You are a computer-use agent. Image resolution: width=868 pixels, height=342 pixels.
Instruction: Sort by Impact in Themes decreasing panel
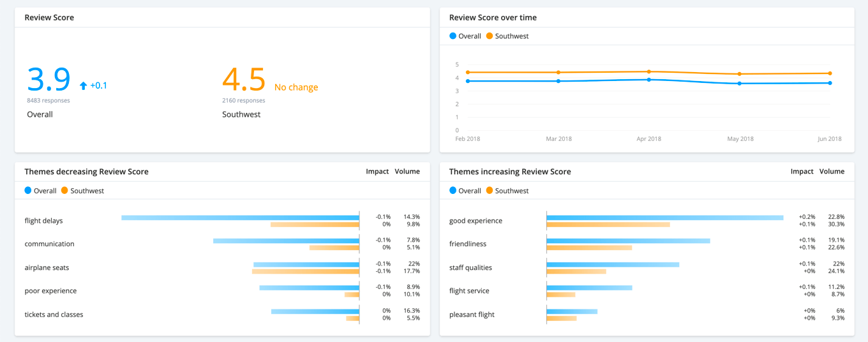coord(377,172)
